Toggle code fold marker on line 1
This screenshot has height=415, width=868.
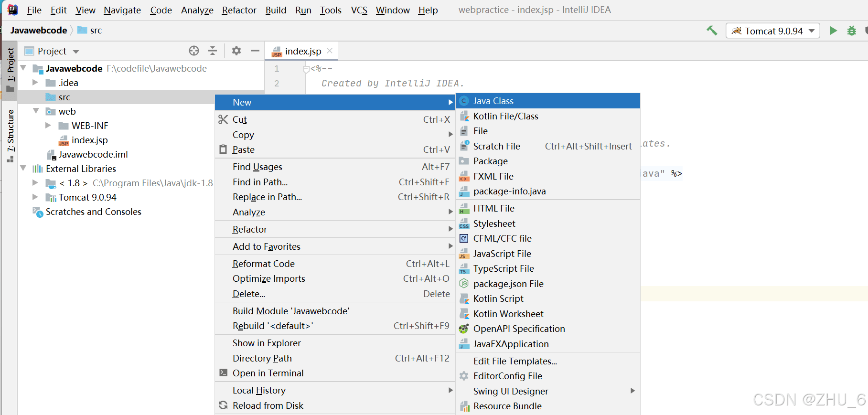pos(306,69)
